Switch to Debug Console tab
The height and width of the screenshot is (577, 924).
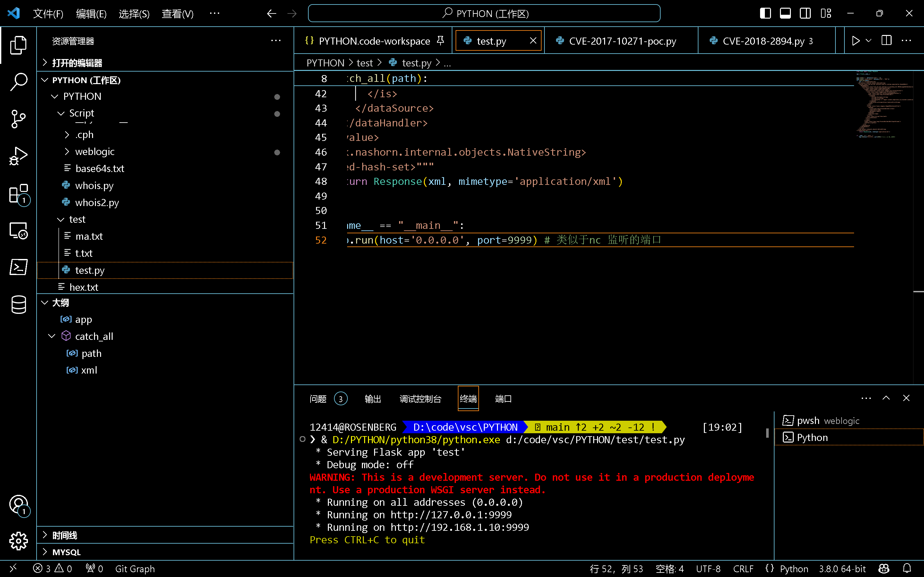[420, 398]
